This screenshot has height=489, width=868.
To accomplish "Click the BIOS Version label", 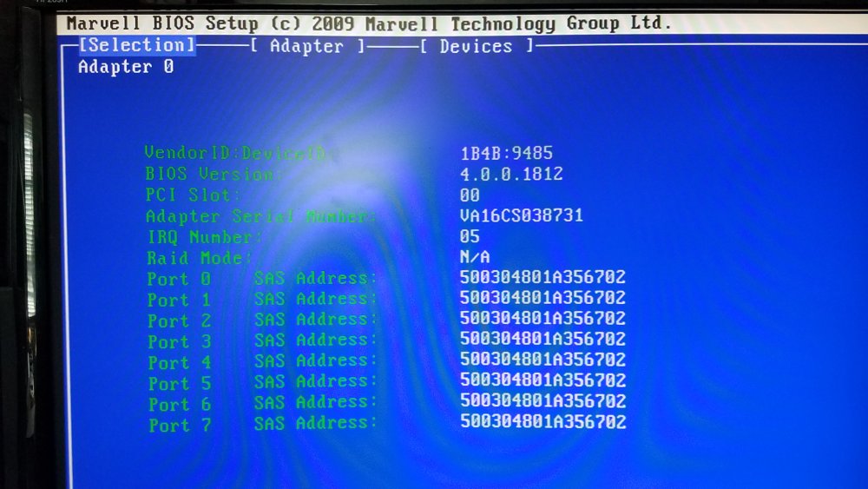I will pyautogui.click(x=214, y=174).
